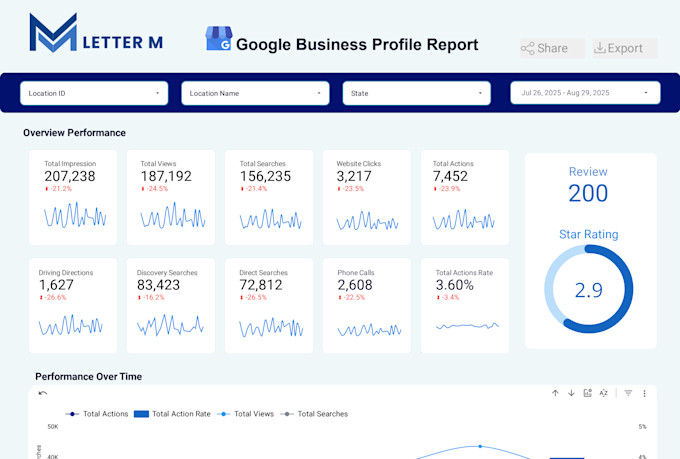
Task: Click the drill up arrow icon
Action: (555, 393)
